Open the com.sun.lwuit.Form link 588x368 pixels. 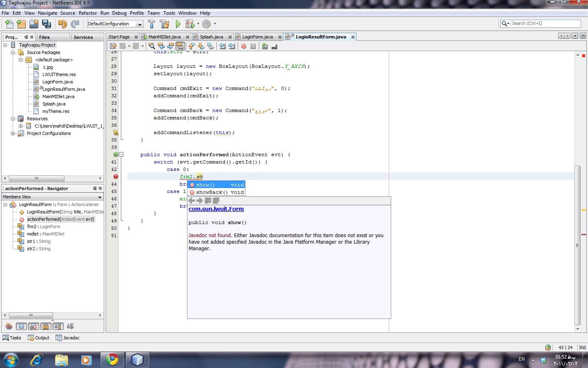pos(216,209)
